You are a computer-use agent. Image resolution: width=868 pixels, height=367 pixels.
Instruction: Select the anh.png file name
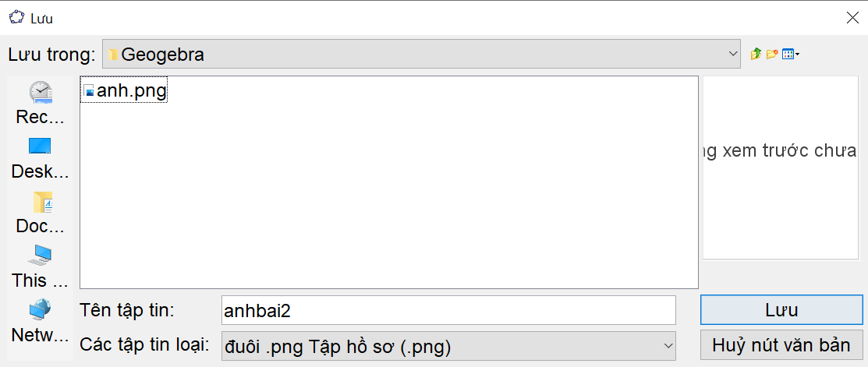coord(131,91)
